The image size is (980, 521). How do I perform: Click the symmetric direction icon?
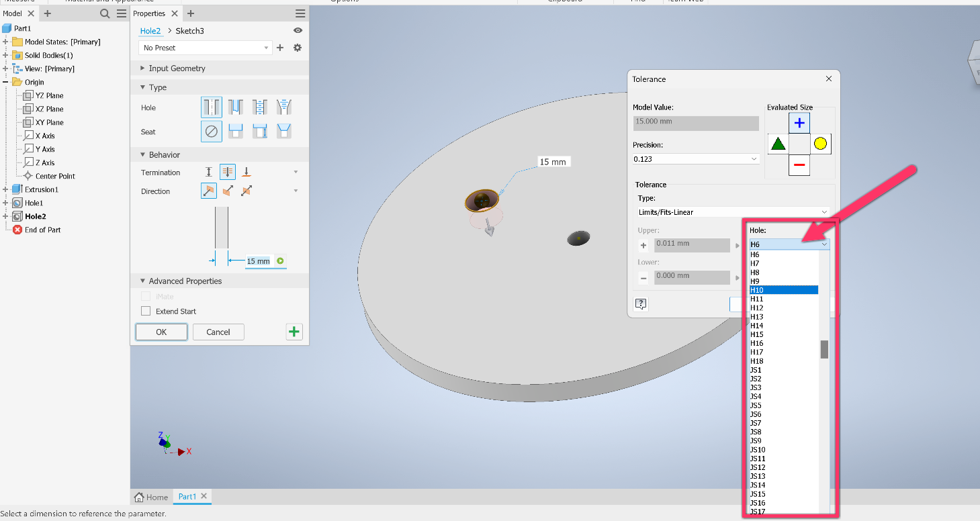point(247,191)
